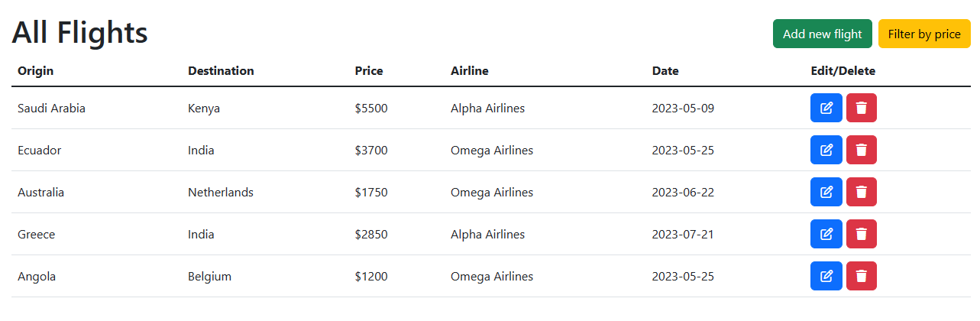The height and width of the screenshot is (321, 980).
Task: Click the Destination column header
Action: click(x=221, y=71)
